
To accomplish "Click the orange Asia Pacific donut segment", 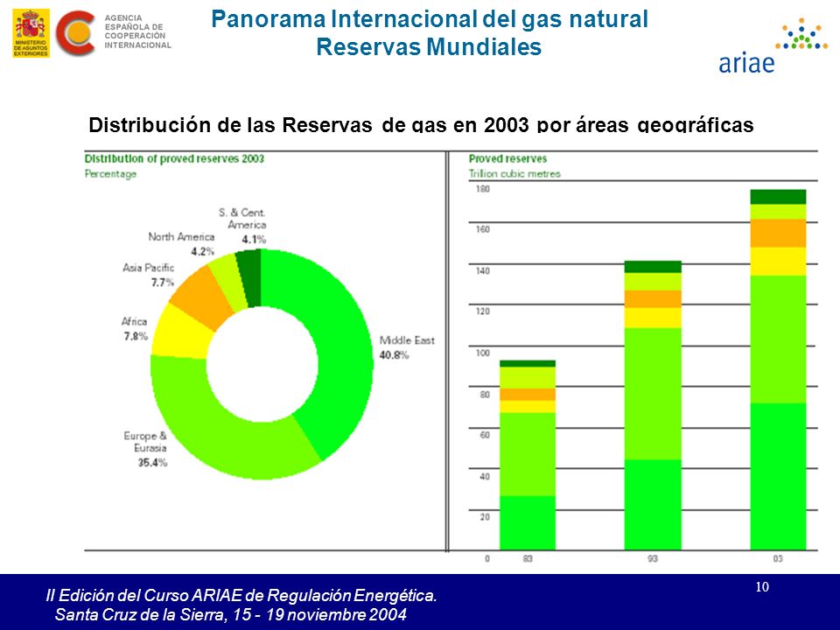I will (x=201, y=297).
